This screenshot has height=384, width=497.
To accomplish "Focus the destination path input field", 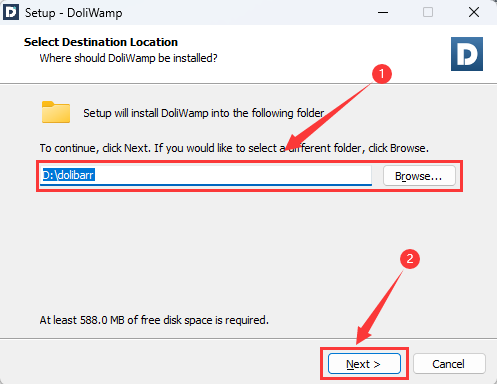I will (206, 175).
